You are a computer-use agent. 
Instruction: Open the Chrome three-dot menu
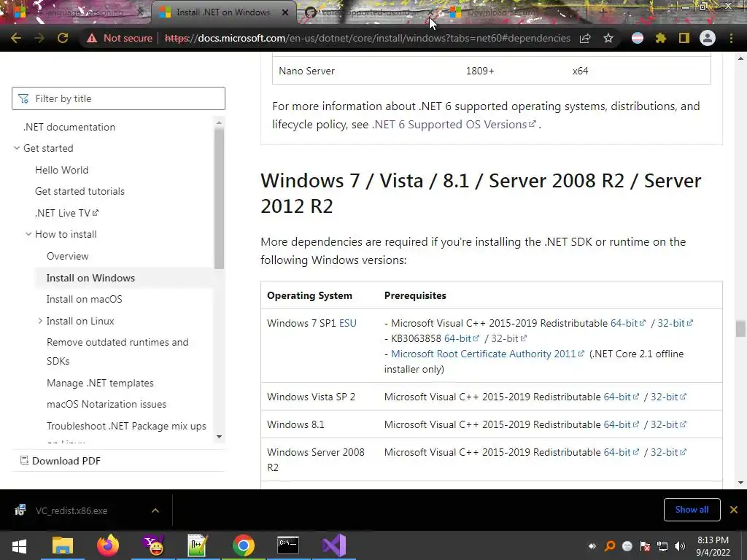click(731, 38)
